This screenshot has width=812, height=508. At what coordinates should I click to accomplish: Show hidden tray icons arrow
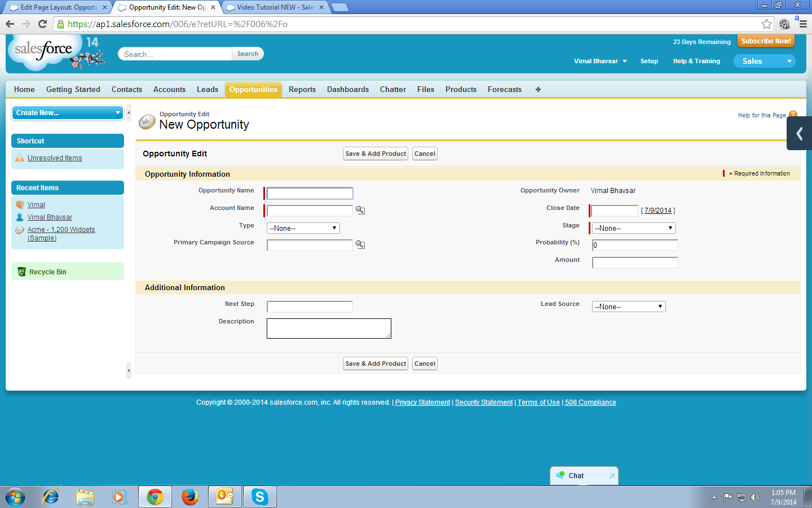pos(714,497)
